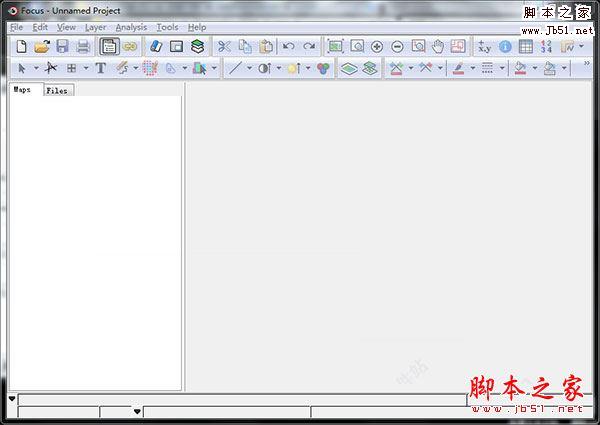Redo the last action
600x425 pixels.
(x=309, y=46)
